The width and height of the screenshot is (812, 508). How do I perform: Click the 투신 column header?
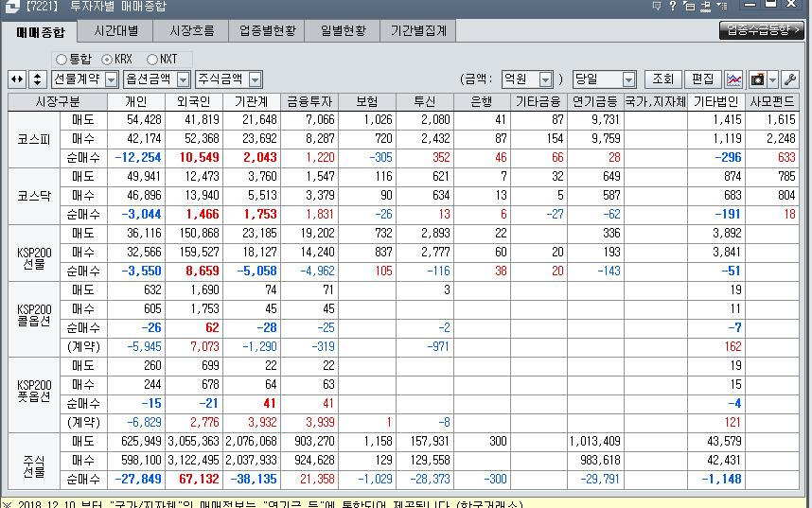[425, 101]
